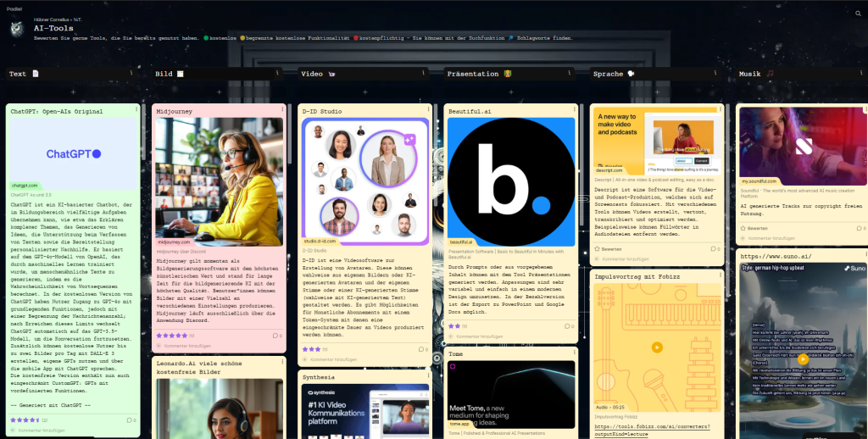Play the Suno german hip-hop video
This screenshot has height=439, width=868.
803,359
